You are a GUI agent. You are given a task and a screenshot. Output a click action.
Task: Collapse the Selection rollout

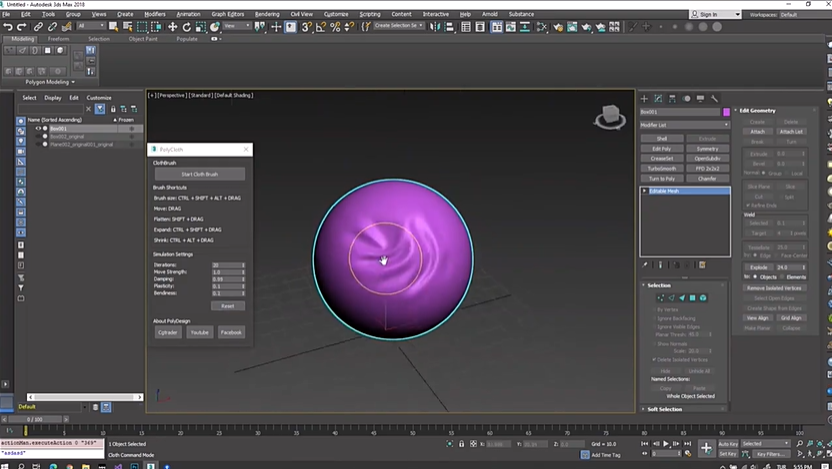(658, 285)
